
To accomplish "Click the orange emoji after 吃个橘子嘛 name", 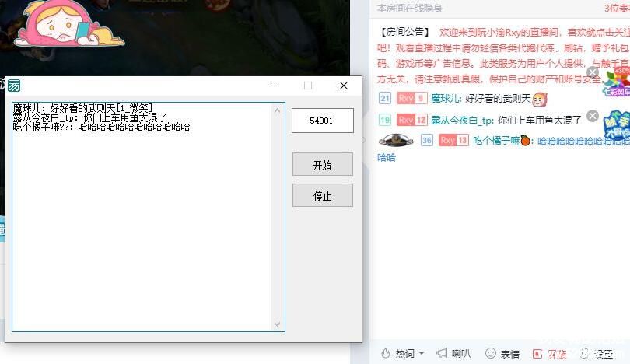I will click(x=525, y=141).
